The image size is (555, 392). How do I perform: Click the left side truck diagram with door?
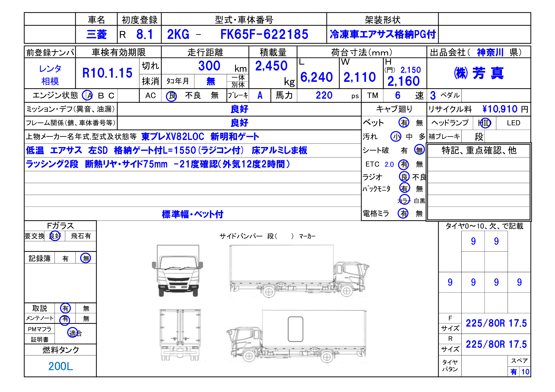point(296,336)
